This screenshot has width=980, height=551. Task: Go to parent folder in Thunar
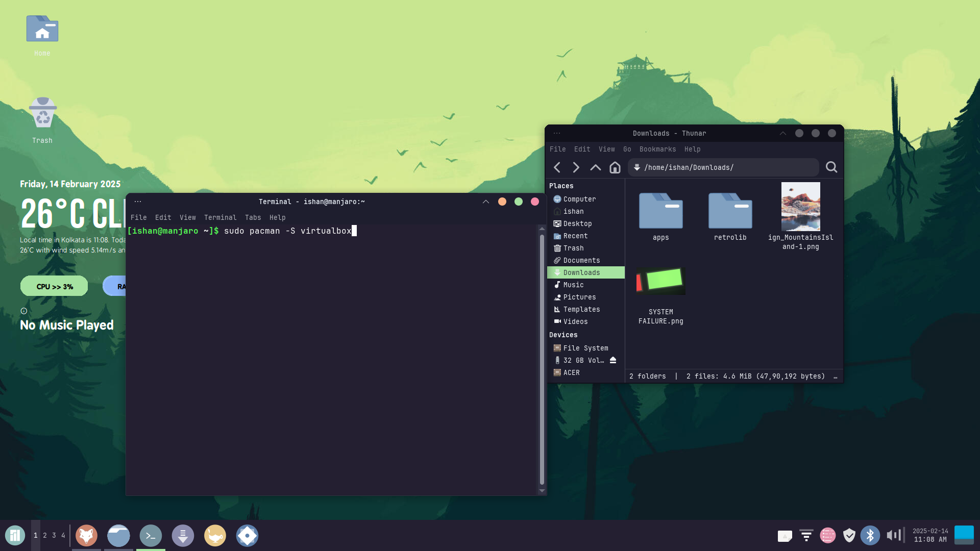(595, 167)
